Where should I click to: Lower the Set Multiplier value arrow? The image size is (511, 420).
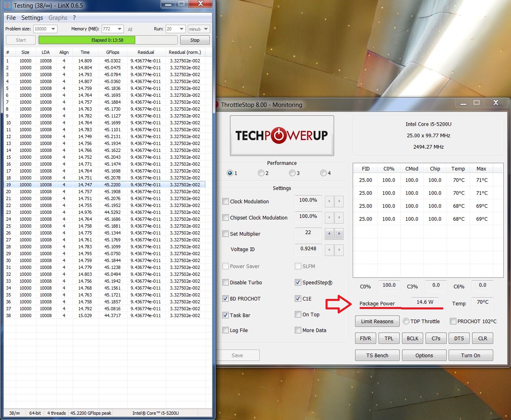pos(329,234)
